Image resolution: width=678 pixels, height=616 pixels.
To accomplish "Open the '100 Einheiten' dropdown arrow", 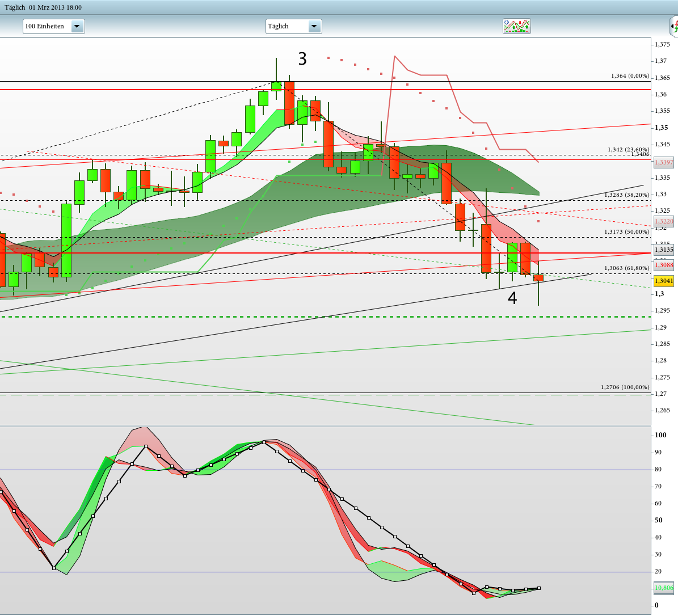I will tap(77, 26).
